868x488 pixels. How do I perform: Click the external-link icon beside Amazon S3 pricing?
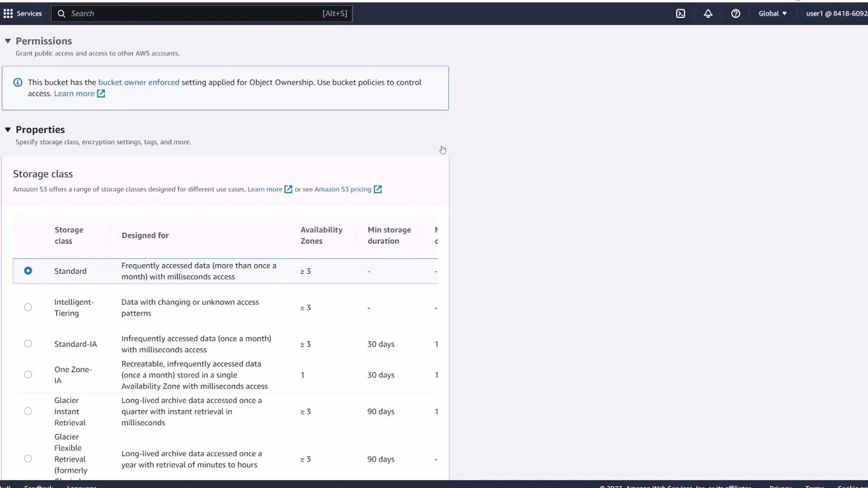tap(378, 189)
